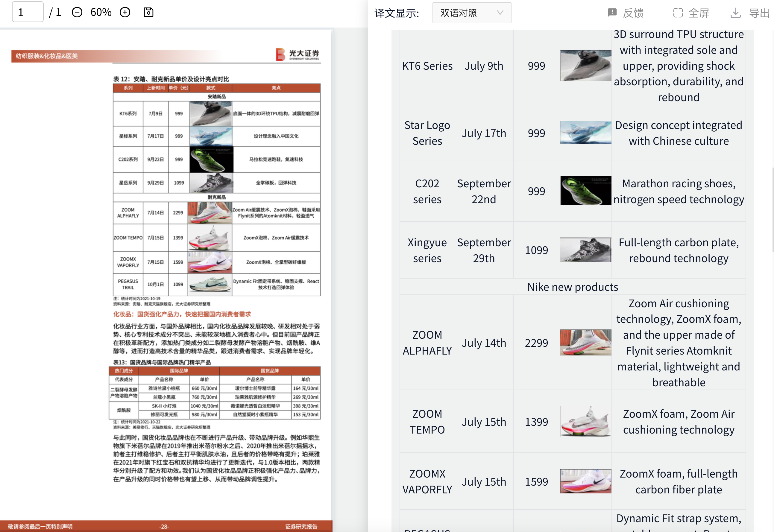This screenshot has width=774, height=532.
Task: Click the 'KT6 Series' cell
Action: click(427, 66)
